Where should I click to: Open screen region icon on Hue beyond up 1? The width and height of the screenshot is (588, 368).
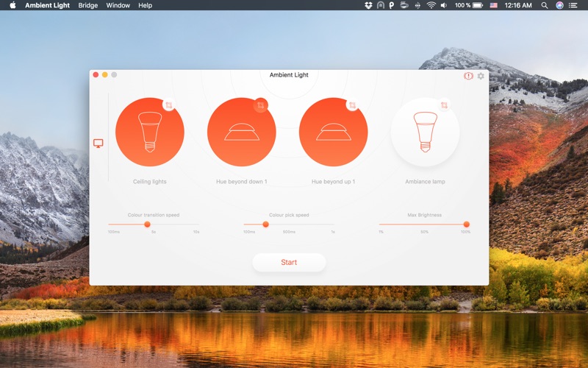pos(353,105)
